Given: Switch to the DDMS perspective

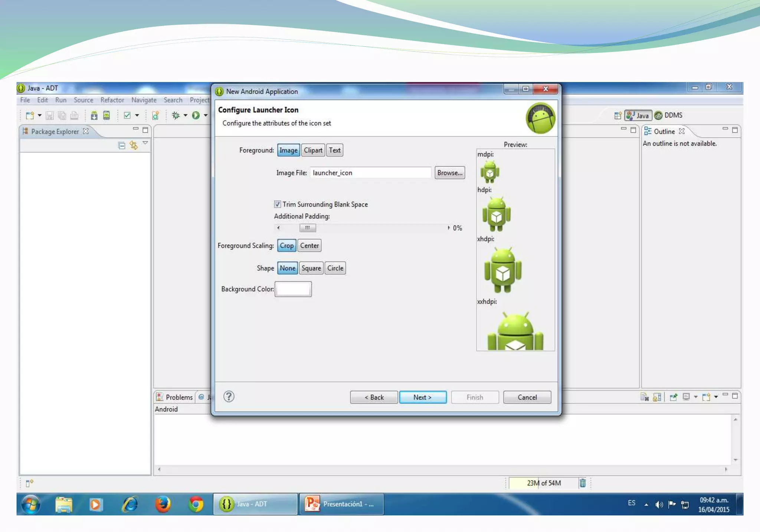Looking at the screenshot, I should pos(669,115).
